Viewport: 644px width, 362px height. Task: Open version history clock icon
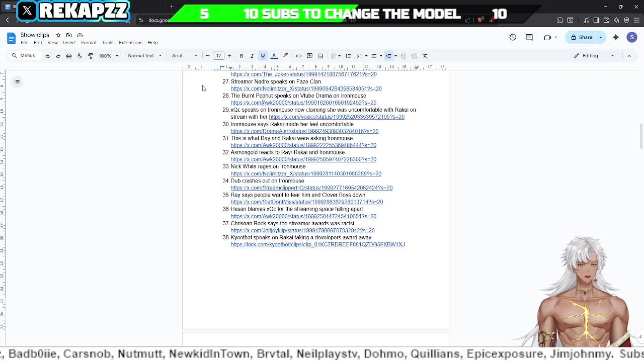click(x=513, y=37)
